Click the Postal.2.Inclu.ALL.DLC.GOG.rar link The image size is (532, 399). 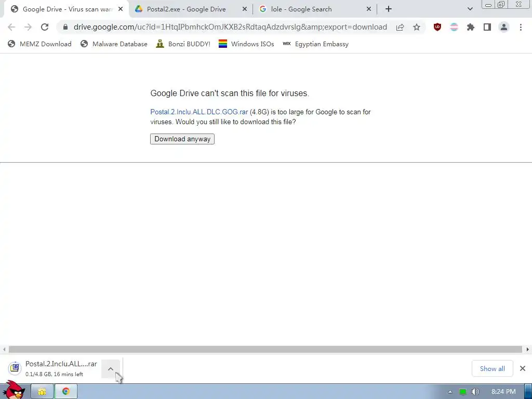pyautogui.click(x=199, y=112)
